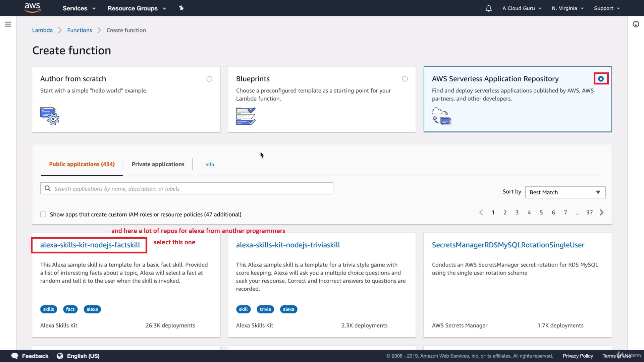Click the Author from scratch gear illustration
This screenshot has height=362, width=644.
(50, 116)
